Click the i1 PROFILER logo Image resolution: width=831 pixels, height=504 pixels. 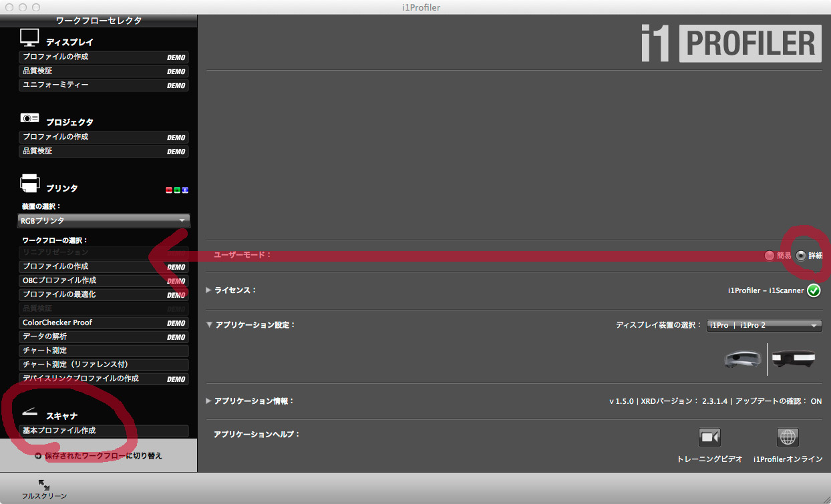730,45
